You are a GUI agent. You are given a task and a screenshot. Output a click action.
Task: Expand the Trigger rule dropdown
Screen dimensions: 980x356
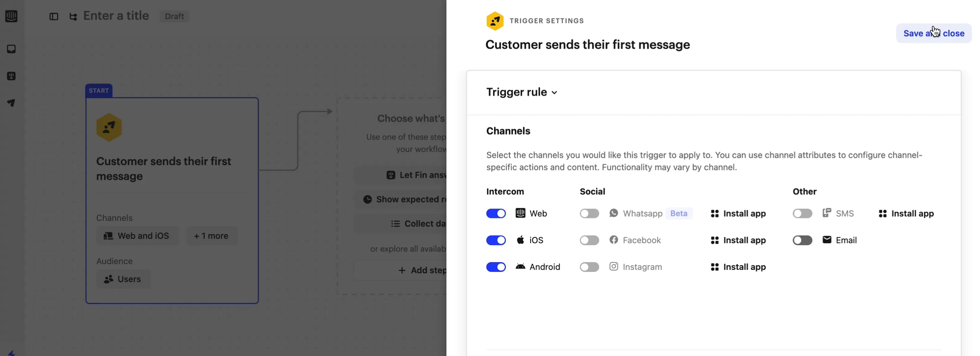(x=521, y=92)
